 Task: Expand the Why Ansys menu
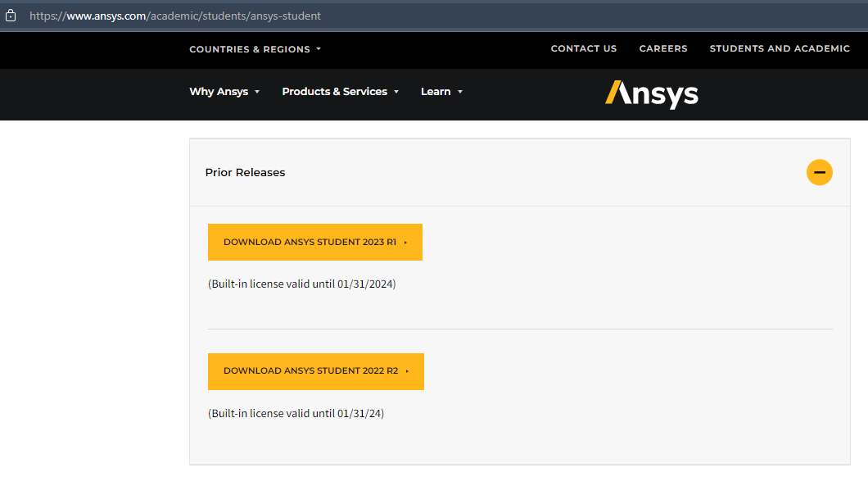point(219,92)
